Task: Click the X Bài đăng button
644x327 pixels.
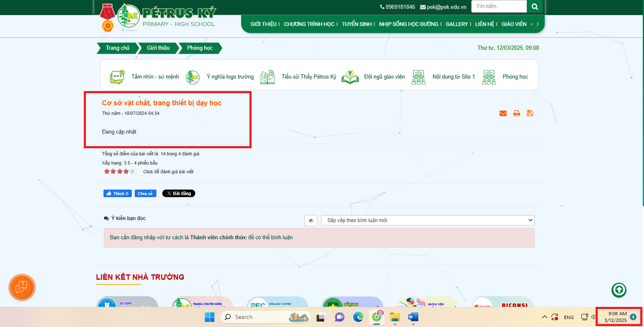Action: (179, 193)
